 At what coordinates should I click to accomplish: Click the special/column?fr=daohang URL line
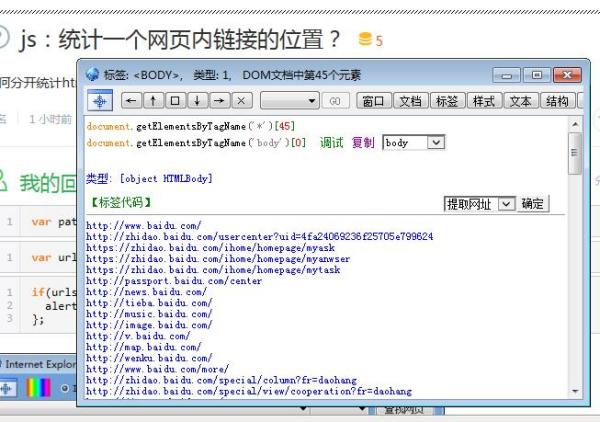pyautogui.click(x=221, y=381)
